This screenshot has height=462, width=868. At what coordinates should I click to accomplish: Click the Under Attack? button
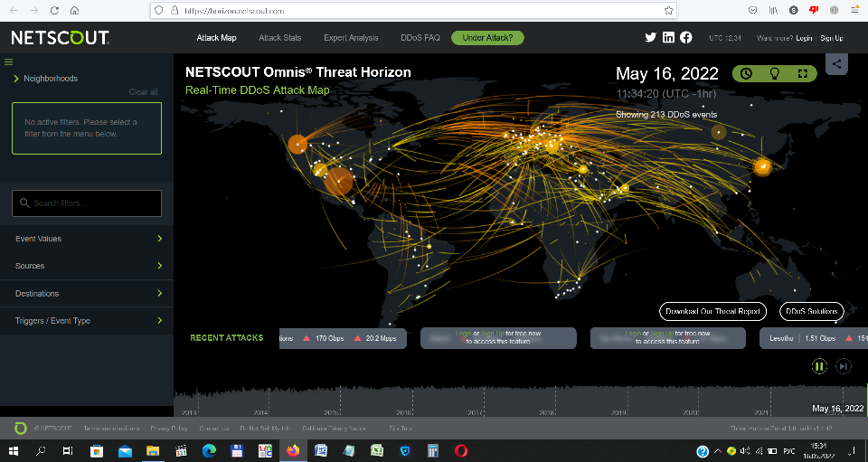point(487,38)
